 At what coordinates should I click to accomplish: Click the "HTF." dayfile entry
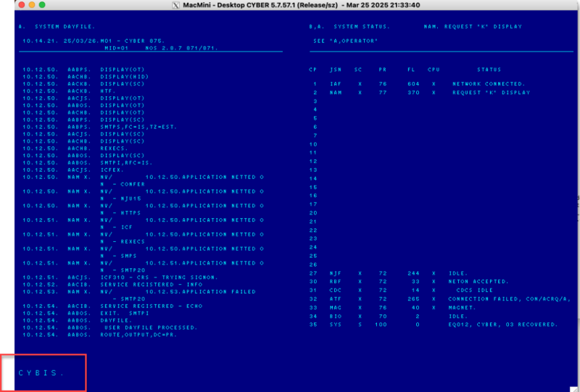coord(108,91)
